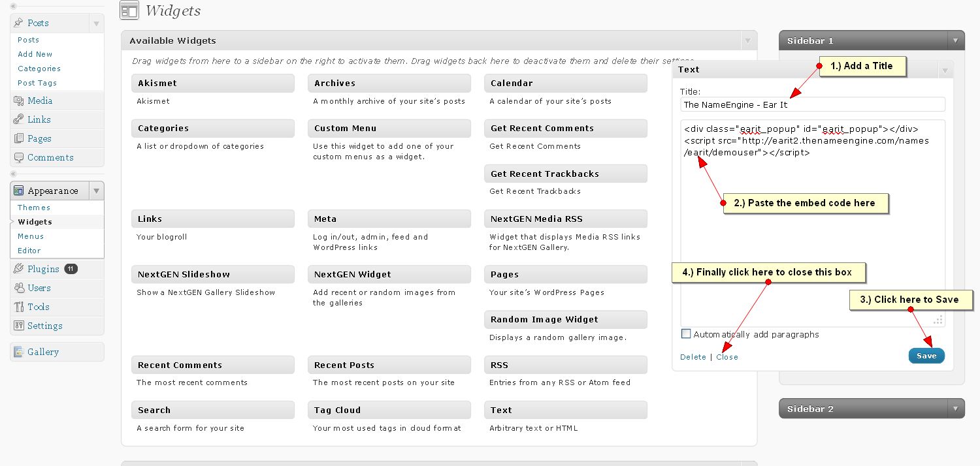The height and width of the screenshot is (466, 980).
Task: Click the Delete link in Text widget
Action: click(x=693, y=357)
